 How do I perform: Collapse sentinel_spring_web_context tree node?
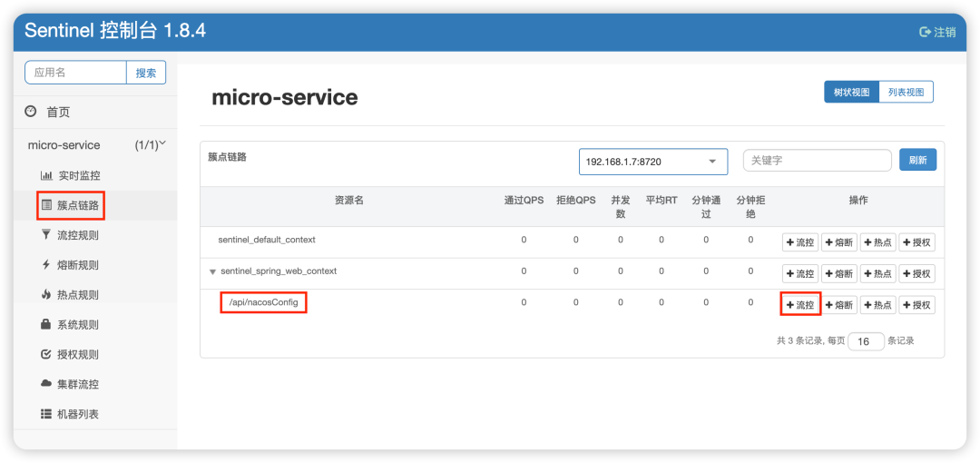coord(212,272)
